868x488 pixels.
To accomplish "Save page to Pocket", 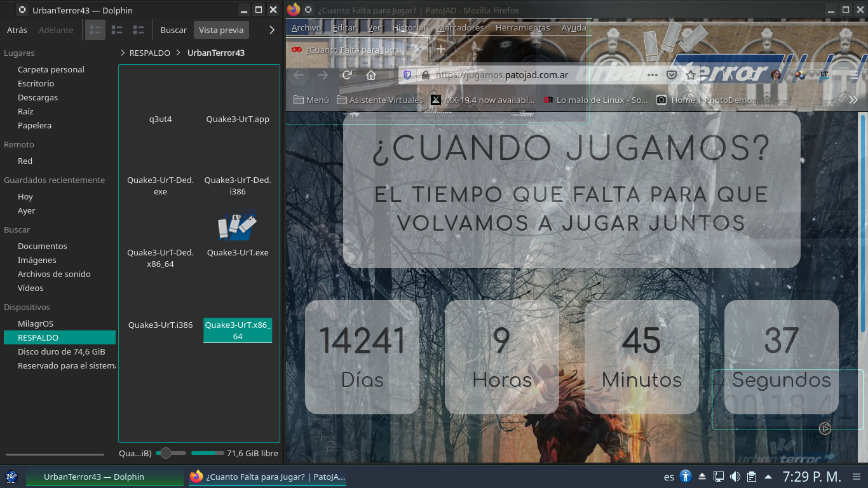I will click(672, 75).
